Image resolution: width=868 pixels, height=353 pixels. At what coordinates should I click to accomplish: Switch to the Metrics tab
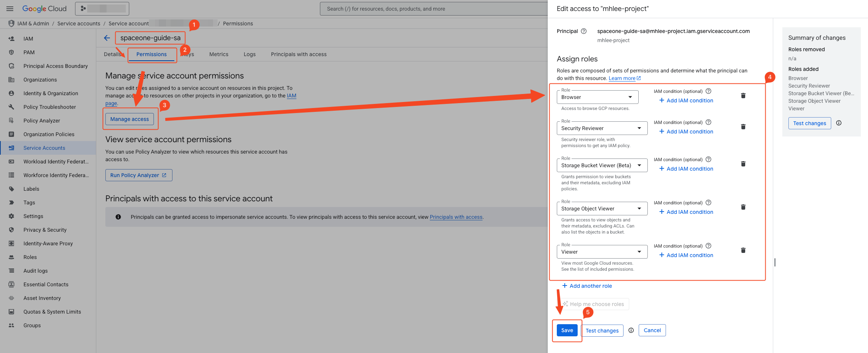219,54
